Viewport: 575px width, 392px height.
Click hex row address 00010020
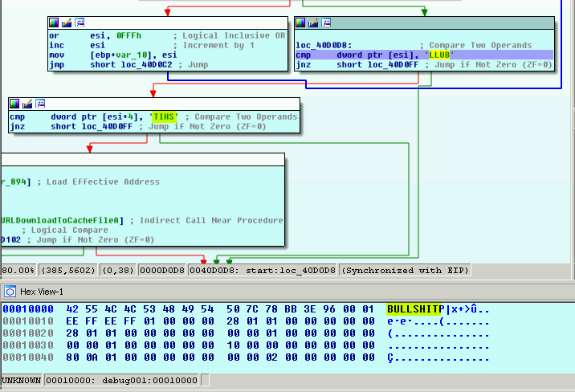[28, 333]
